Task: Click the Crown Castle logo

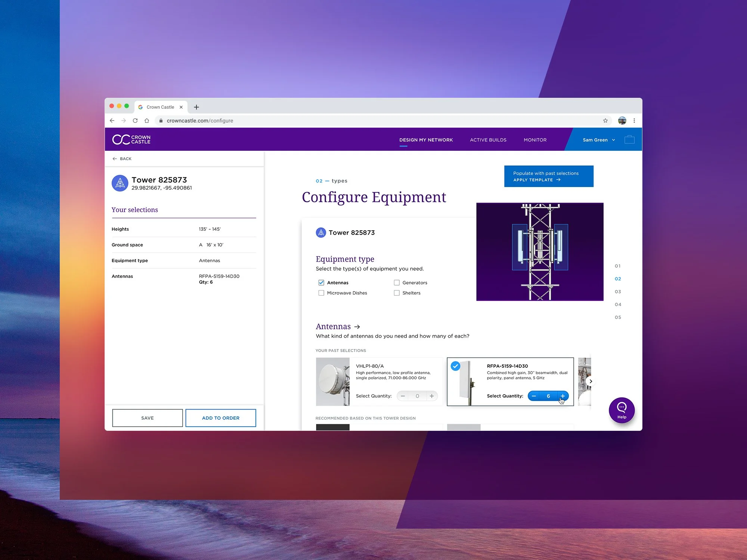Action: click(131, 139)
